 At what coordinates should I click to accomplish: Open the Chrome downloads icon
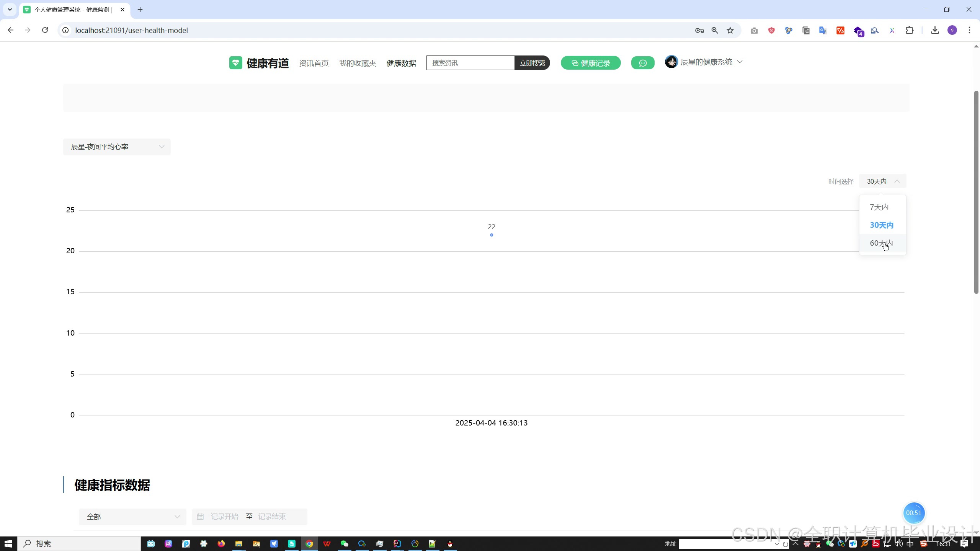click(x=935, y=30)
